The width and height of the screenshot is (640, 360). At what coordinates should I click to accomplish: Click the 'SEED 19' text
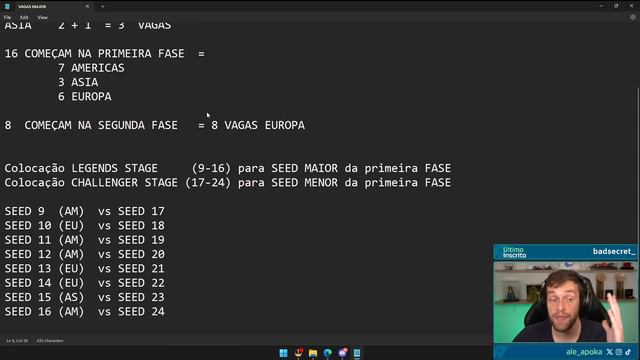pos(141,240)
